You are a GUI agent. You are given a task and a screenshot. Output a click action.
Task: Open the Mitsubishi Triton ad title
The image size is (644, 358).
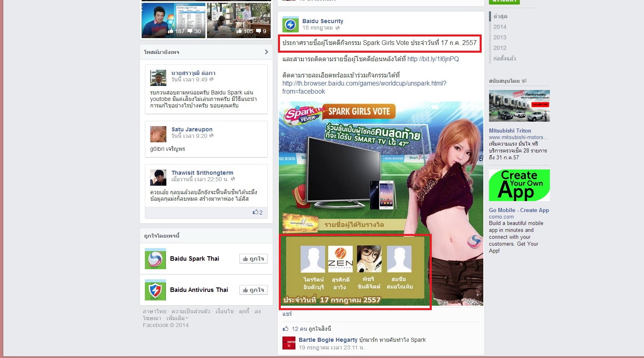(510, 131)
